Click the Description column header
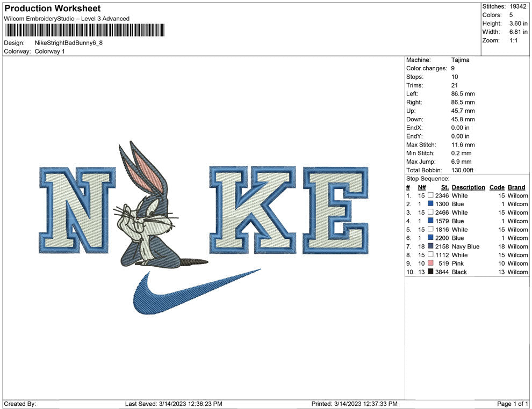Viewport: 532px width, 409px height. tap(468, 187)
